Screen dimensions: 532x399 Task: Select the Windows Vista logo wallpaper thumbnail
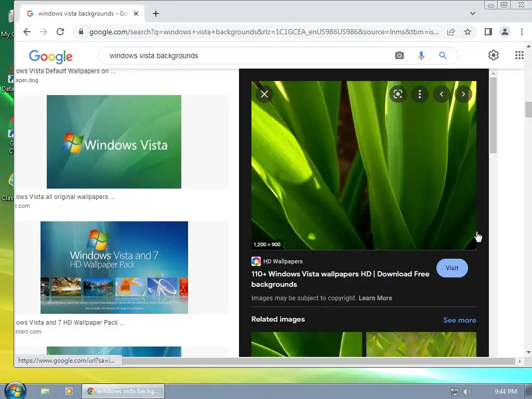point(114,141)
